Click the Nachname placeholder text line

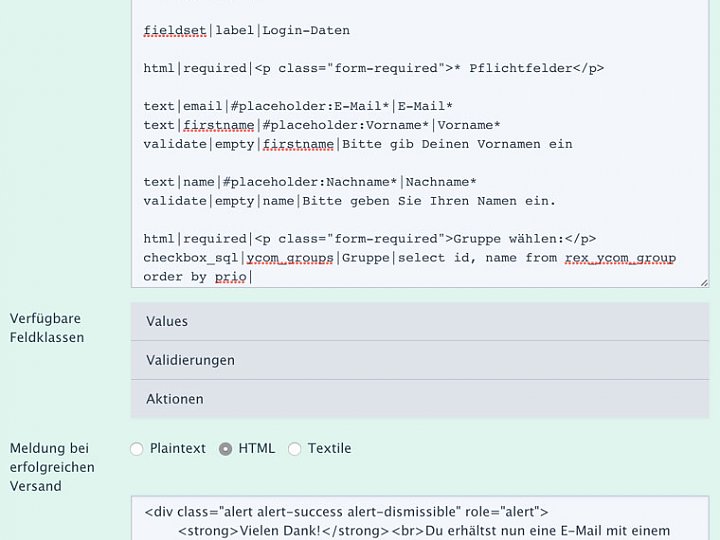point(309,182)
